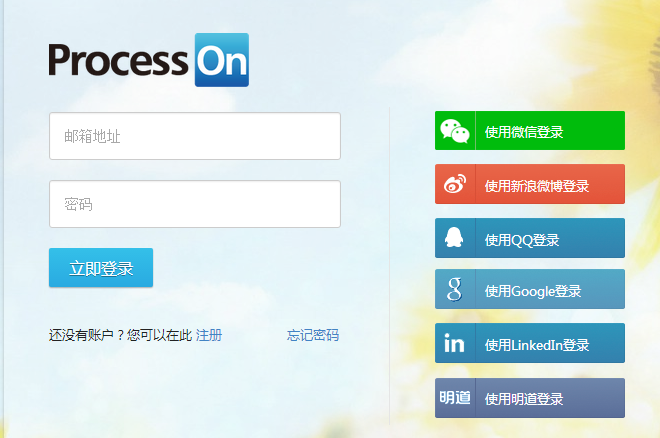Log in using 使用LinkedIn登录 text

click(537, 345)
